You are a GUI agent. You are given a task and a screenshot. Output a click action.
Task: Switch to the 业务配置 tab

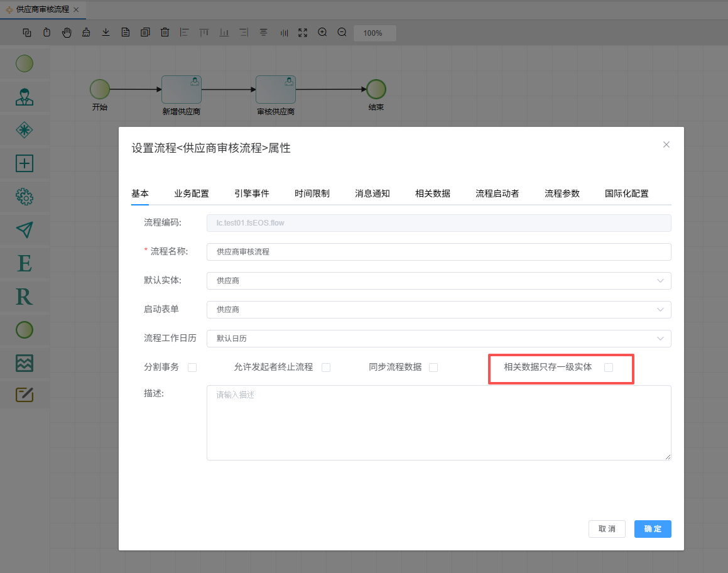coord(192,194)
